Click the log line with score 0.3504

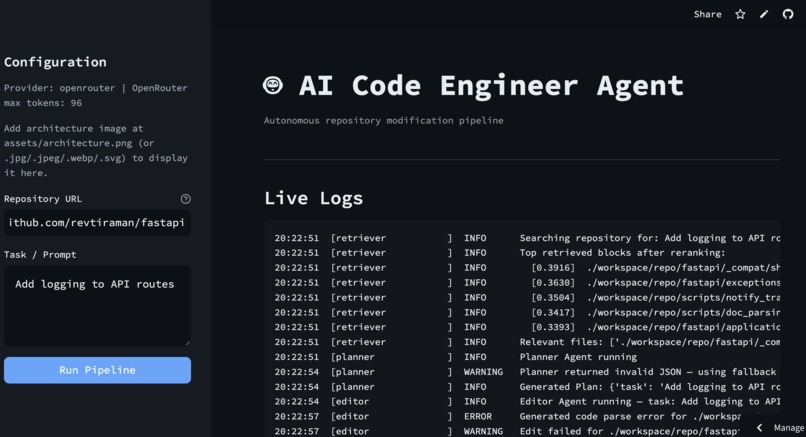point(527,298)
